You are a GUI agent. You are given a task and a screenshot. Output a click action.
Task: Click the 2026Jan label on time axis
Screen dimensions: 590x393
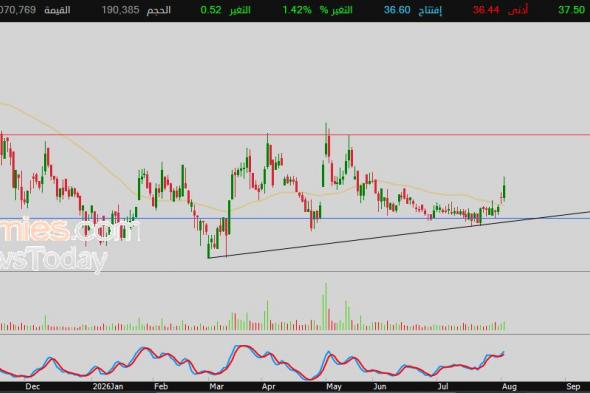pos(108,387)
